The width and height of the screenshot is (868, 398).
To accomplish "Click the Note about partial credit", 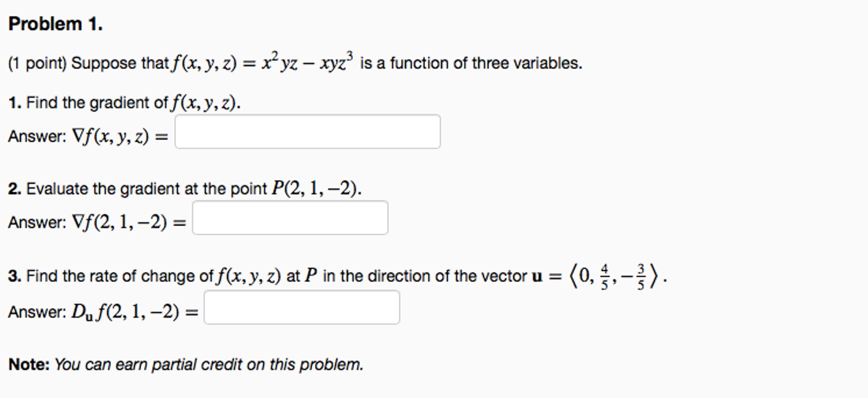I will click(x=187, y=363).
